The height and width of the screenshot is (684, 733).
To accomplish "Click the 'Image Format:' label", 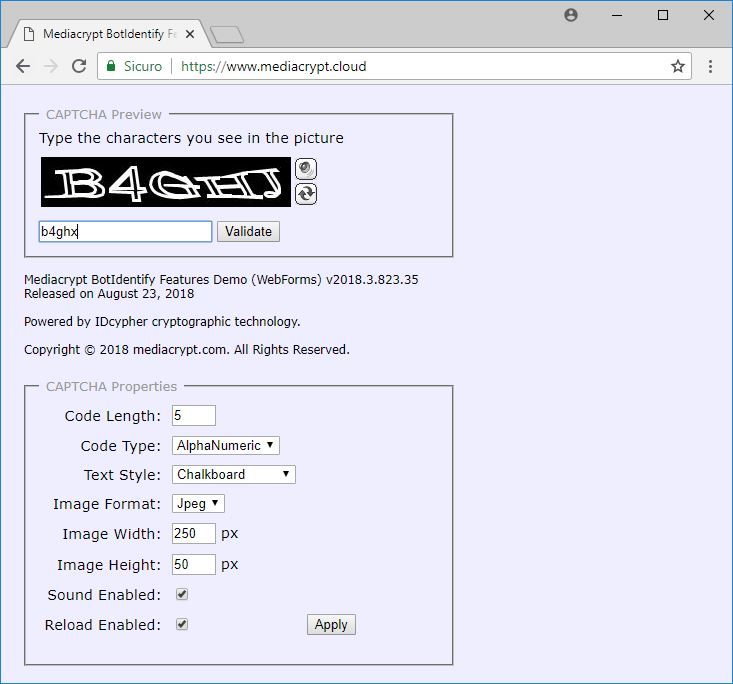I will [107, 504].
